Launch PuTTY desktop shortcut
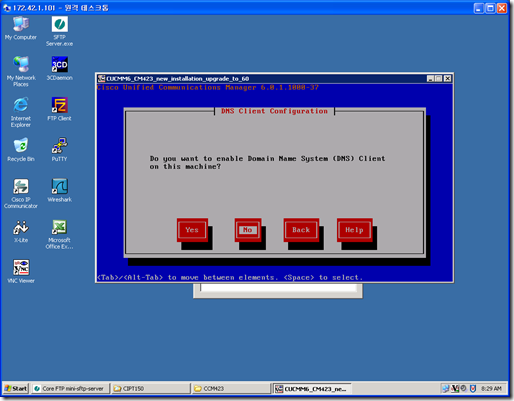This screenshot has width=514, height=401. (59, 150)
